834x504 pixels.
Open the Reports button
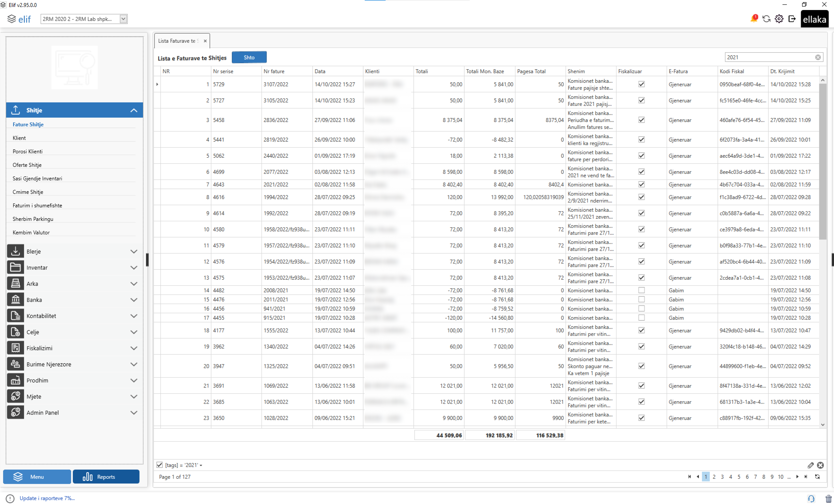tap(106, 477)
